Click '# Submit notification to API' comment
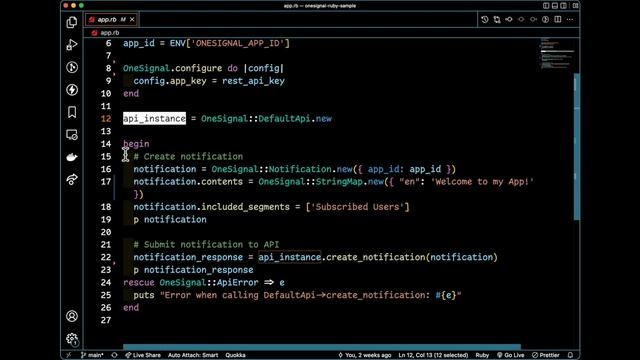 pos(206,244)
